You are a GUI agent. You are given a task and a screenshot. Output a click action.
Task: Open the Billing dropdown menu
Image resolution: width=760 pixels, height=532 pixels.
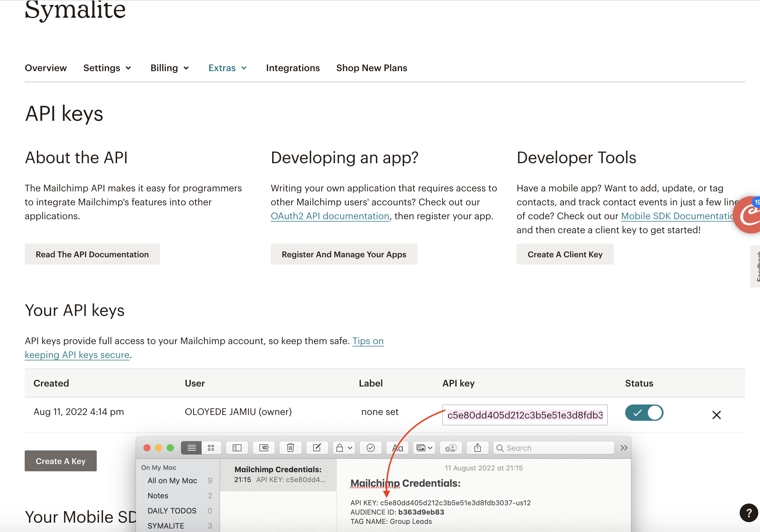pyautogui.click(x=169, y=68)
